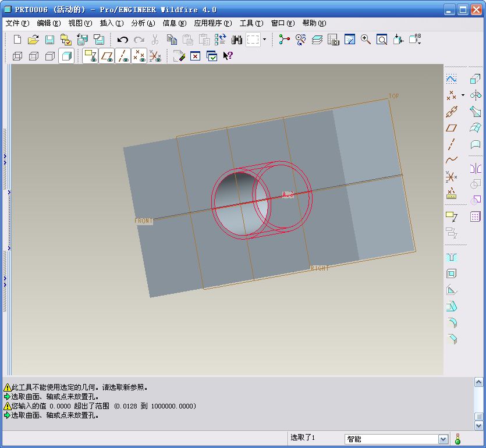Open the 分析(A) menu
Viewport: 486px width, 448px height.
tap(143, 23)
